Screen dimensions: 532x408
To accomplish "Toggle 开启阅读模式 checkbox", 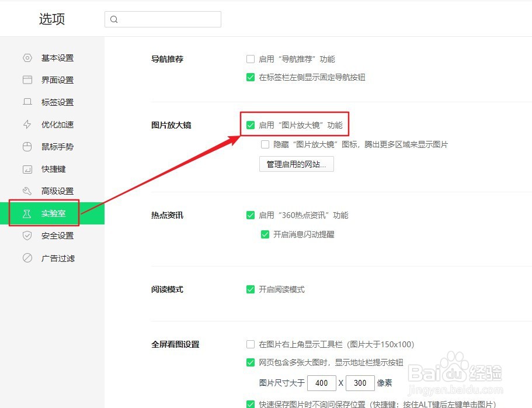I will coord(251,289).
